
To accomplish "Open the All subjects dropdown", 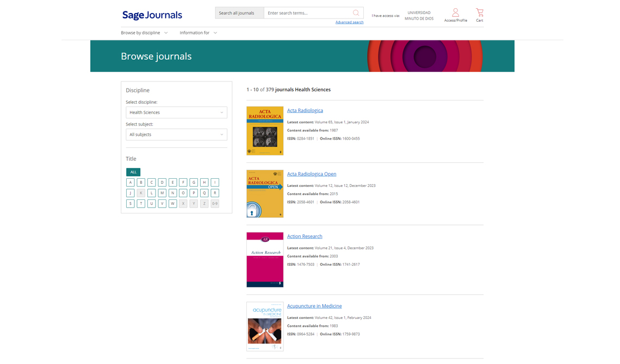I will (176, 135).
